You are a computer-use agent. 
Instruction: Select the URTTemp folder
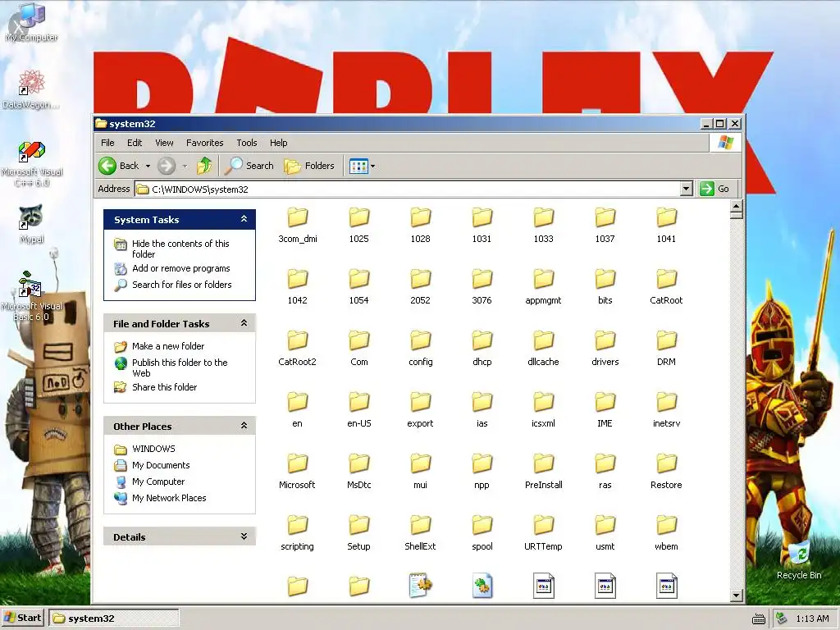[x=543, y=533]
